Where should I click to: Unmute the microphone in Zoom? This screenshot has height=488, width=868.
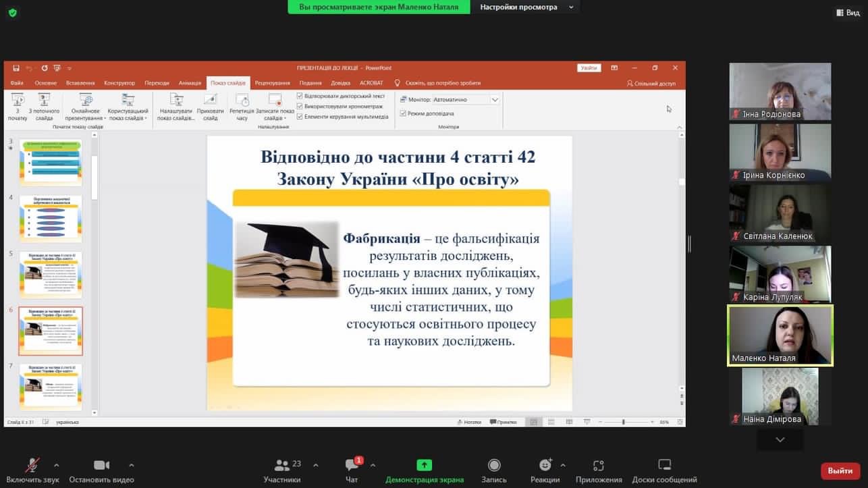tap(32, 471)
